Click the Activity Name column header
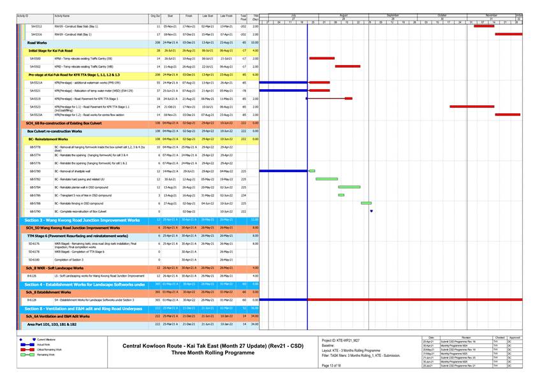Image resolution: width=554 pixels, height=392 pixels. click(x=62, y=15)
